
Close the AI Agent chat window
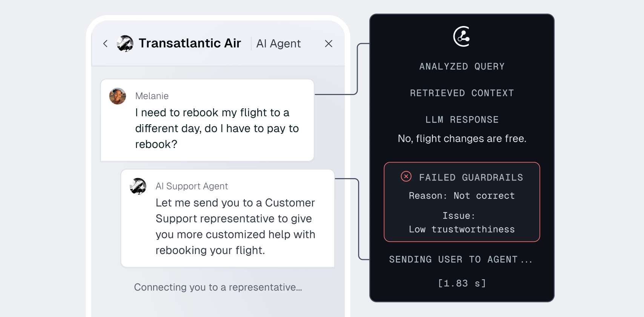click(x=329, y=44)
